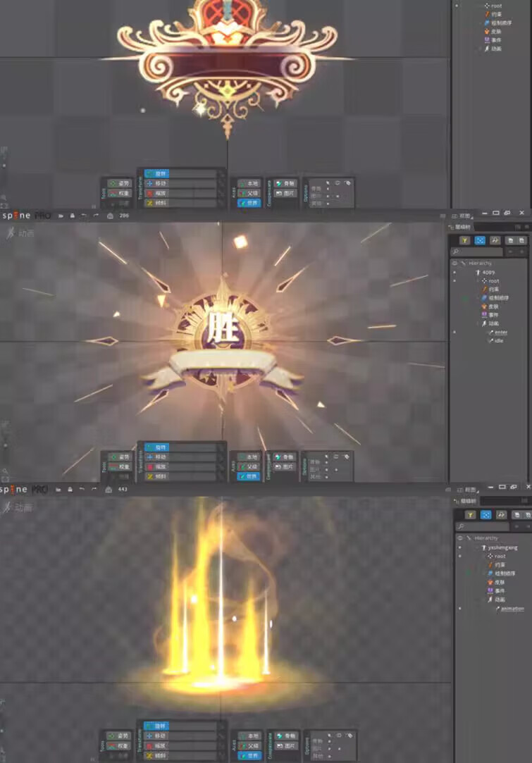Screen dimensions: 532x763
Task: Open the Spine logo menu in 4089 window
Action: point(25,216)
